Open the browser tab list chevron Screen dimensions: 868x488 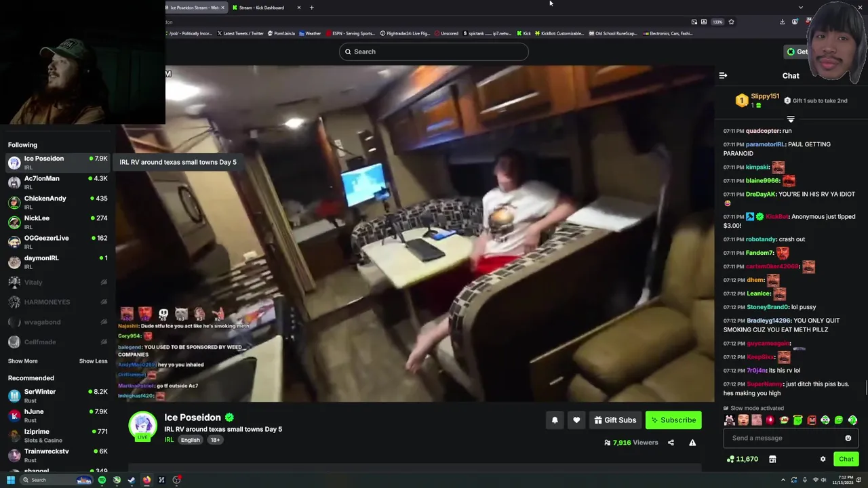click(x=800, y=7)
